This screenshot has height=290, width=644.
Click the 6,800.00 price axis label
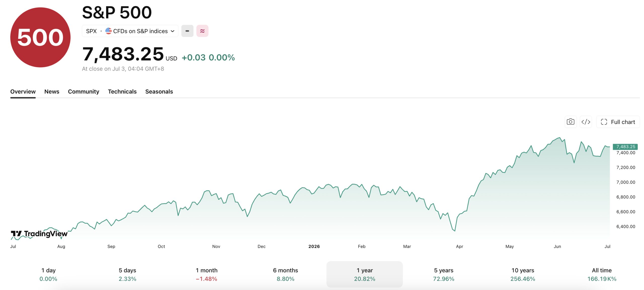click(x=626, y=197)
